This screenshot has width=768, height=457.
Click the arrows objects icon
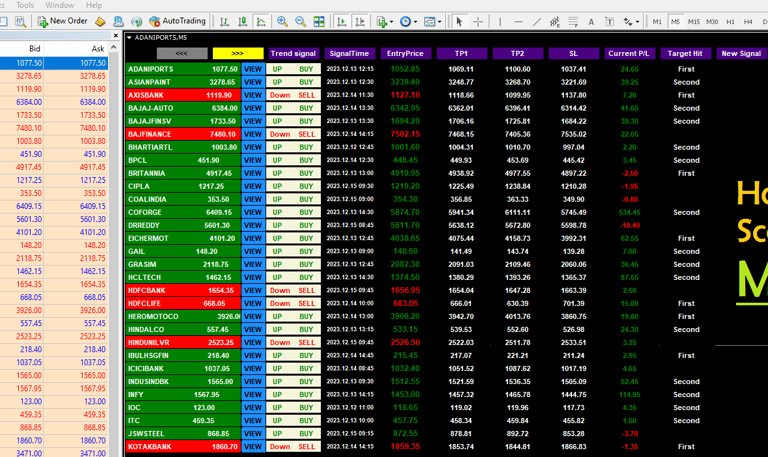pyautogui.click(x=628, y=22)
